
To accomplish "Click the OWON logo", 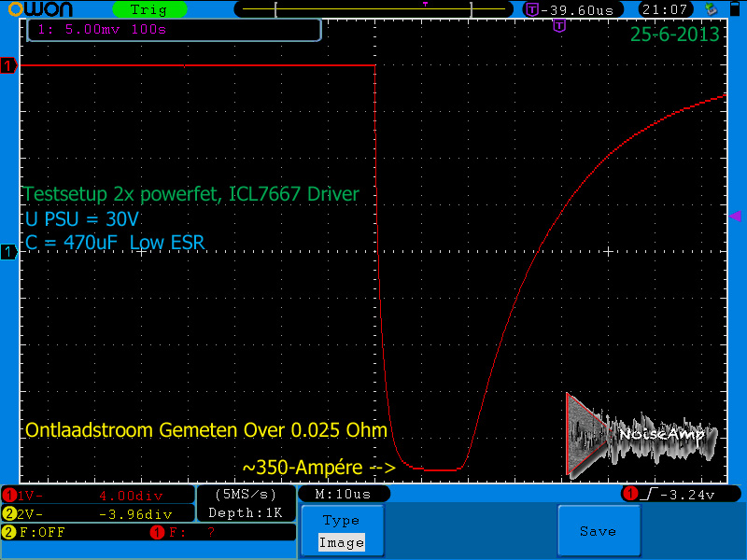I will [x=40, y=9].
